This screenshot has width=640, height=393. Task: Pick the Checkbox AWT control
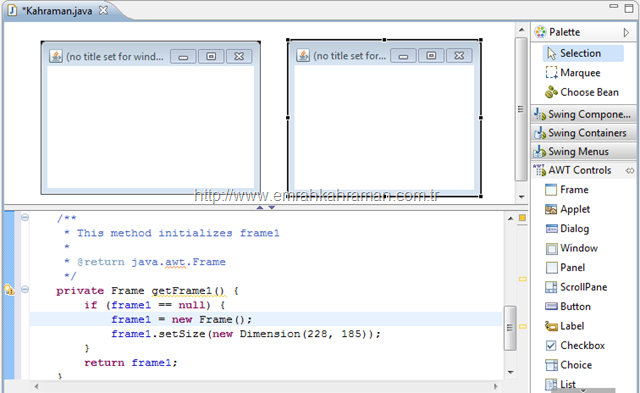pos(575,346)
